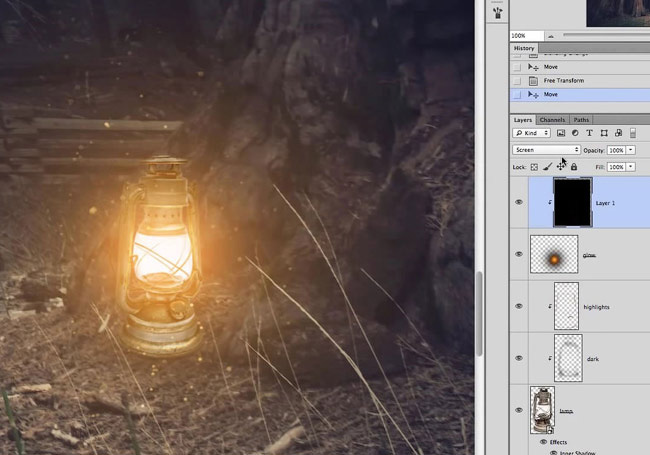Open the Brush Presets panel icon
Image resolution: width=650 pixels, height=455 pixels.
coord(497,12)
